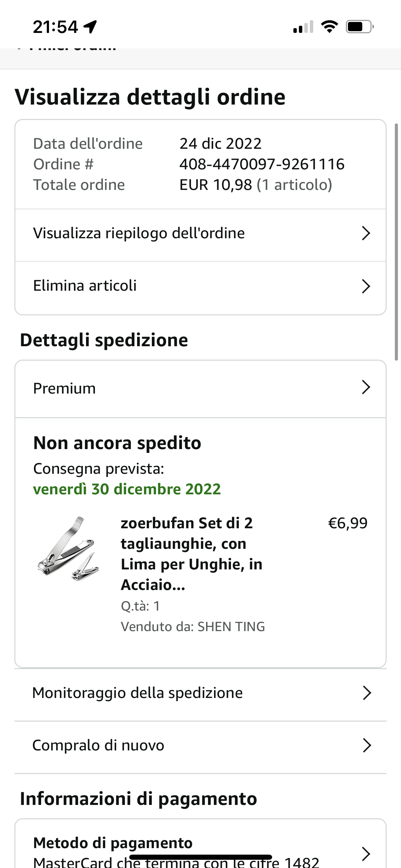Image resolution: width=401 pixels, height=868 pixels.
Task: Open Metodo di pagamento details
Action: (x=113, y=843)
